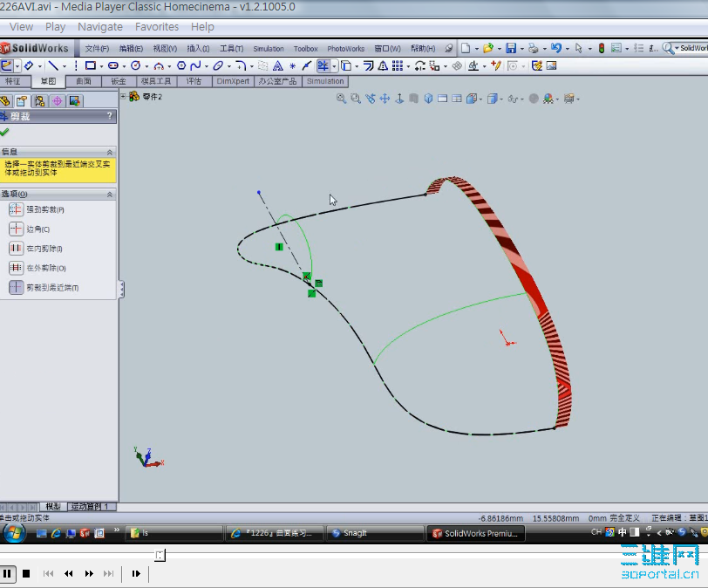The height and width of the screenshot is (588, 708).
Task: Click the Convert Entities icon
Action: 346,66
